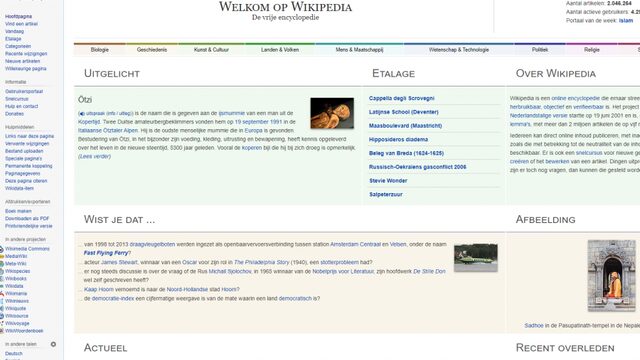Open the 19 september 1991 link
This screenshot has height=360, width=640.
(x=258, y=122)
